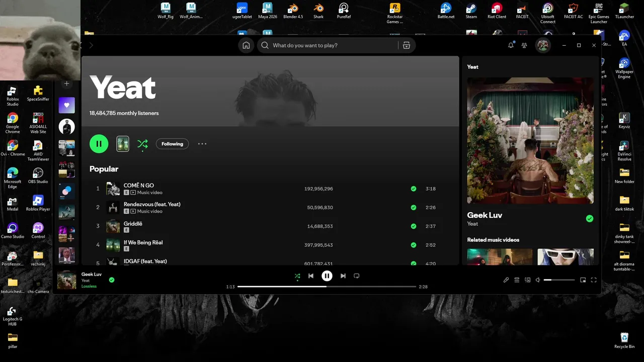Open the play queue
The image size is (644, 362).
[x=517, y=280]
